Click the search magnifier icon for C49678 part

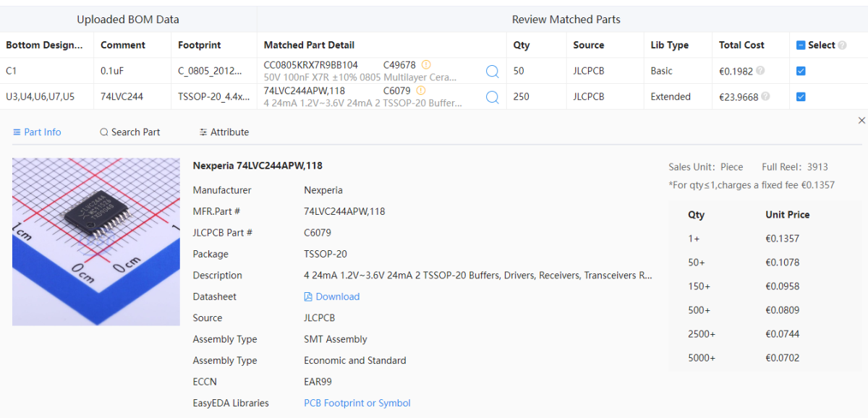click(492, 71)
